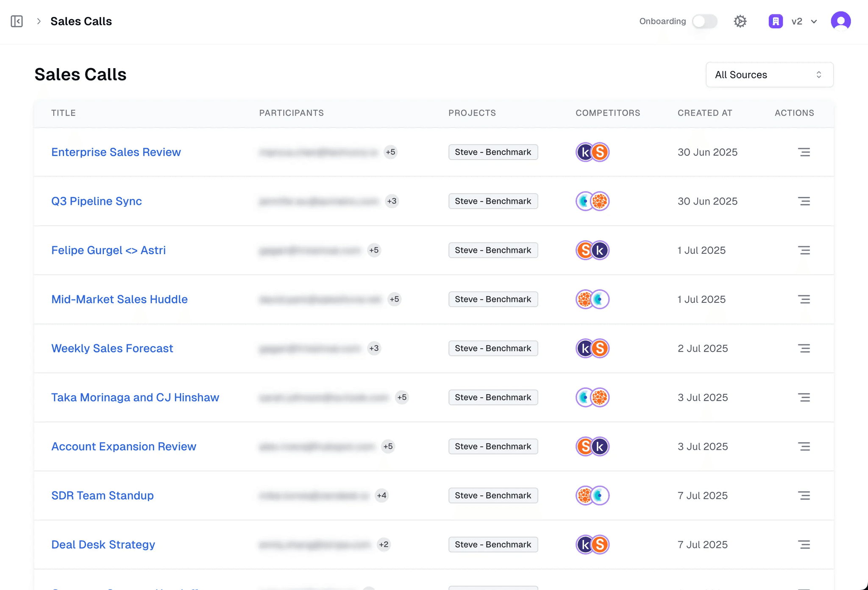Open the All Sources dropdown

point(769,75)
